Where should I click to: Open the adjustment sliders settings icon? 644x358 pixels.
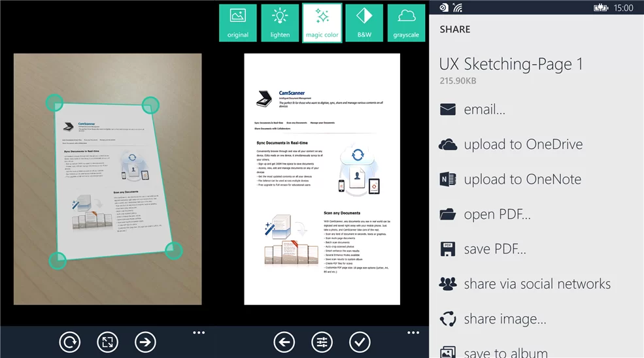tap(322, 342)
